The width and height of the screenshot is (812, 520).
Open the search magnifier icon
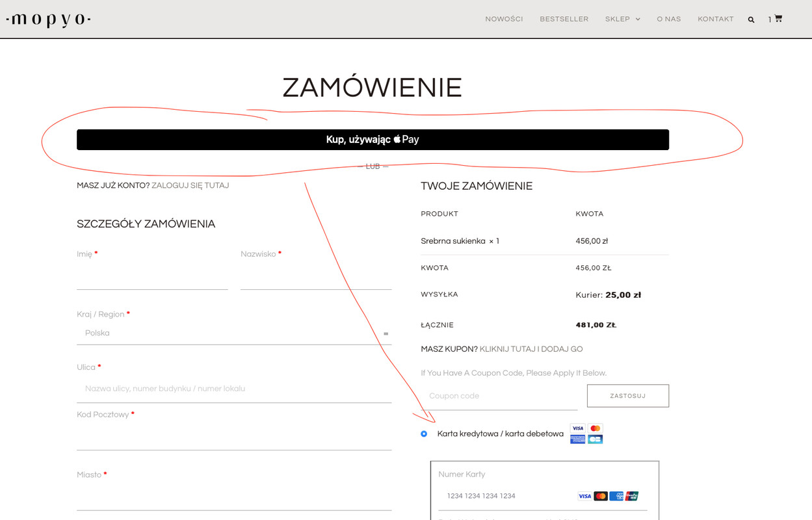[x=751, y=19]
